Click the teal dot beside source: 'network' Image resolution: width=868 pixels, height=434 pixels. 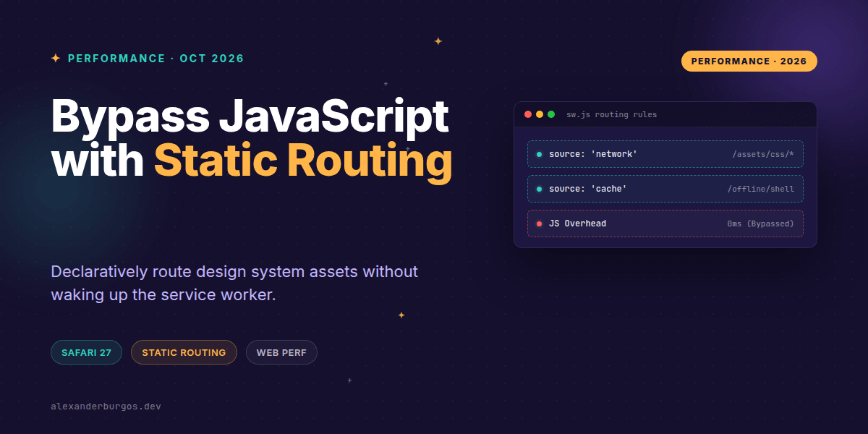point(539,154)
